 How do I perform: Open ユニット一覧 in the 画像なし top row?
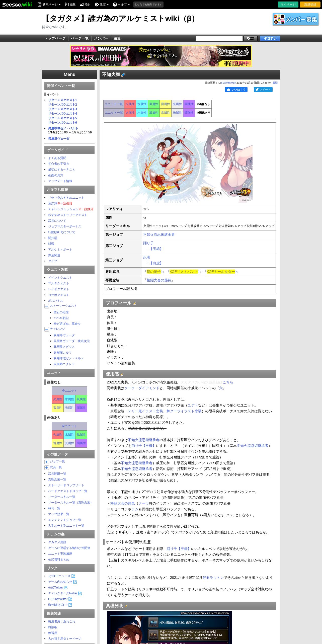click(114, 104)
